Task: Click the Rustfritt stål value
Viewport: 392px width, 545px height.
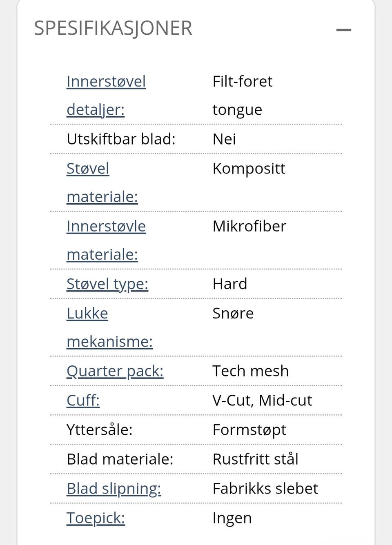Action: 255,459
